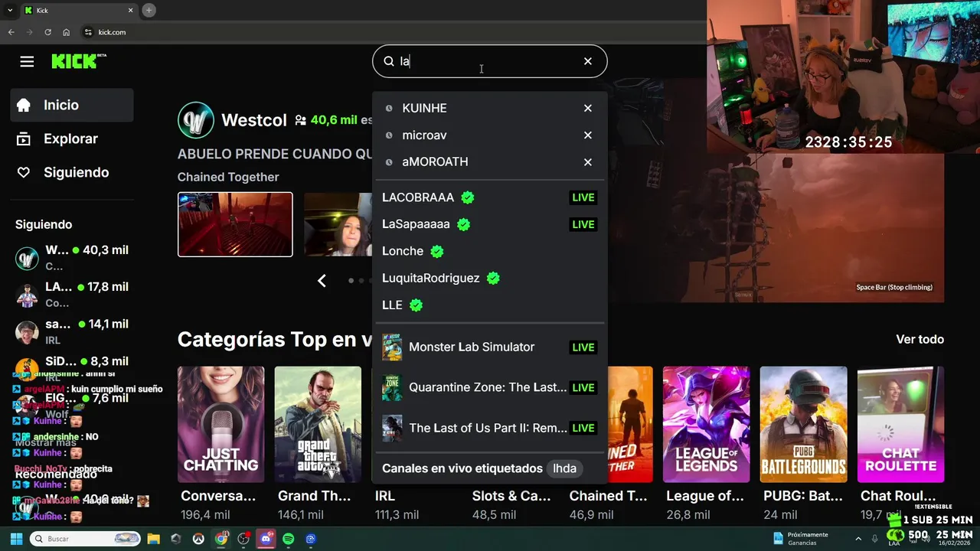Open File Explorer from taskbar
Viewport: 980px width, 551px height.
(x=153, y=539)
